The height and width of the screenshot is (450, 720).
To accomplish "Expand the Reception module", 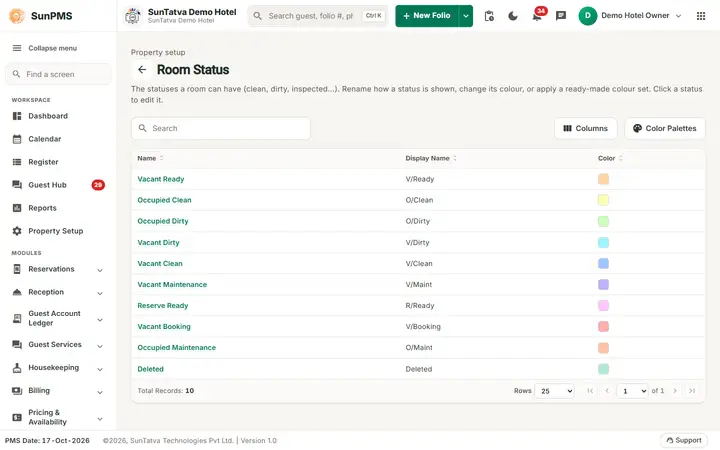I will pos(100,293).
